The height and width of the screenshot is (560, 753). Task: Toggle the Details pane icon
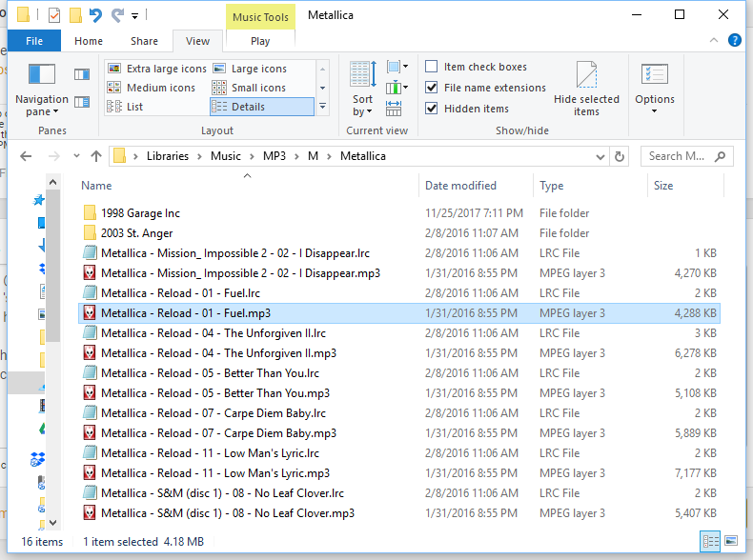pyautogui.click(x=82, y=102)
